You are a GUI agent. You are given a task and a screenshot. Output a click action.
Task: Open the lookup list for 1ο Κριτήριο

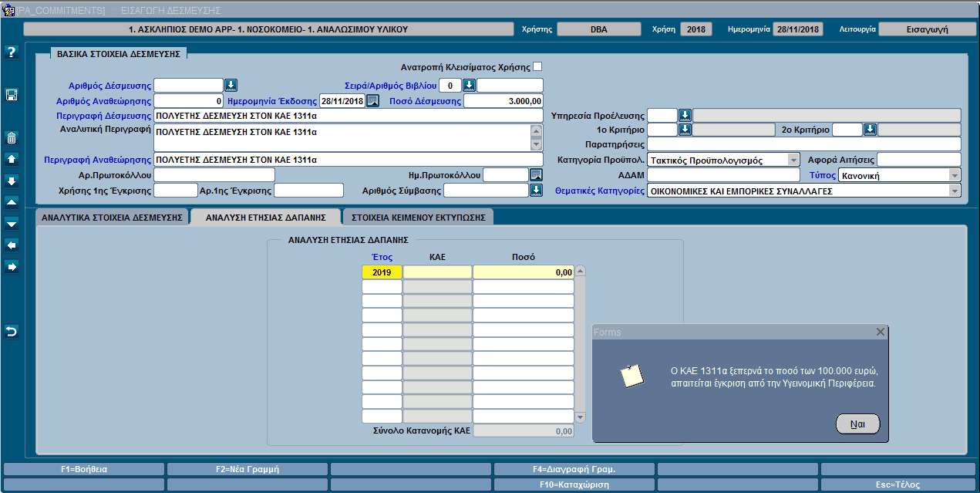(685, 130)
